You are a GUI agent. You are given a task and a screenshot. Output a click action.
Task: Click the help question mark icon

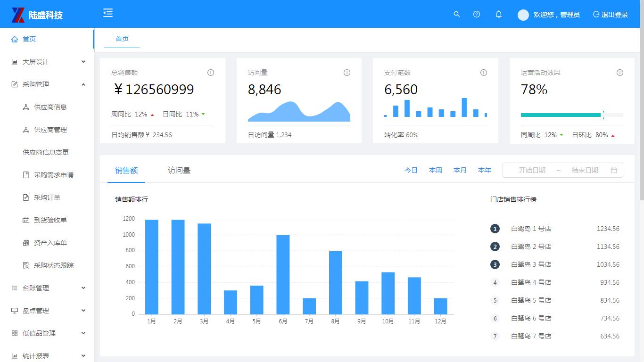(477, 14)
